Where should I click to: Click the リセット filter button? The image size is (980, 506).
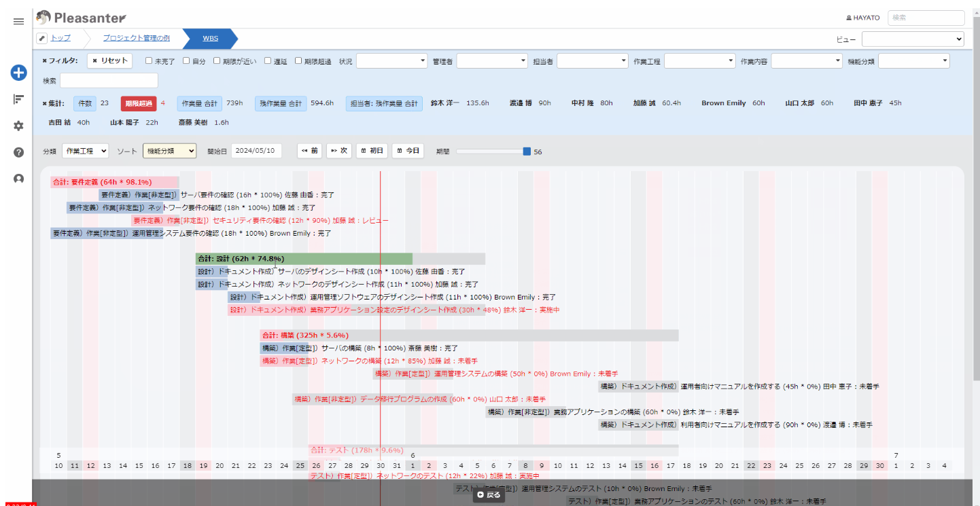pos(109,61)
